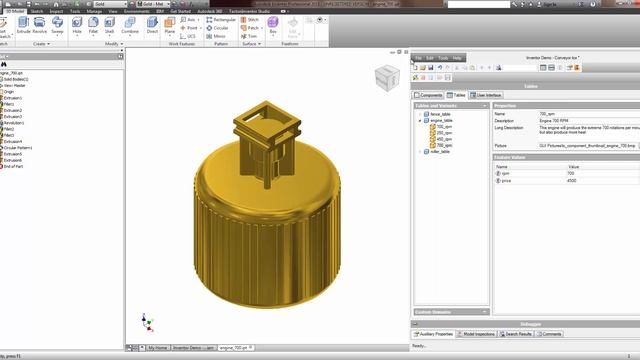Expand the fence_table tree node

pyautogui.click(x=420, y=114)
